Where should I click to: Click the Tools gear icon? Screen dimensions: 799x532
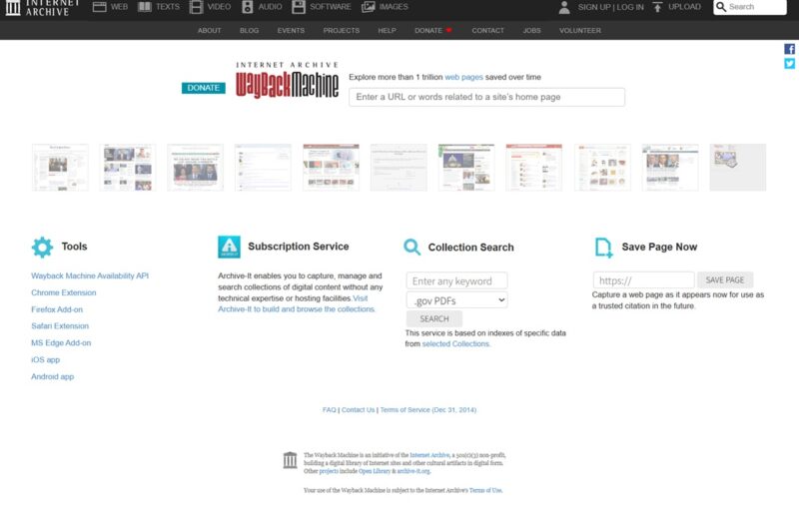click(x=42, y=247)
